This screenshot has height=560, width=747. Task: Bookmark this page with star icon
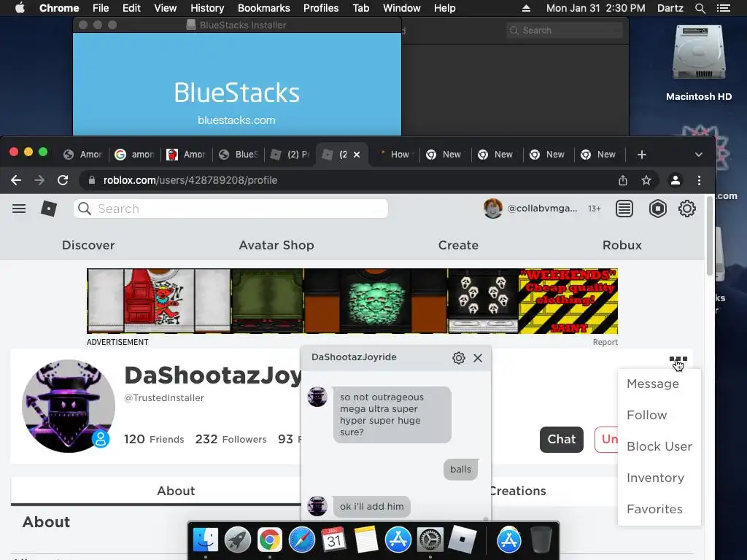[646, 180]
